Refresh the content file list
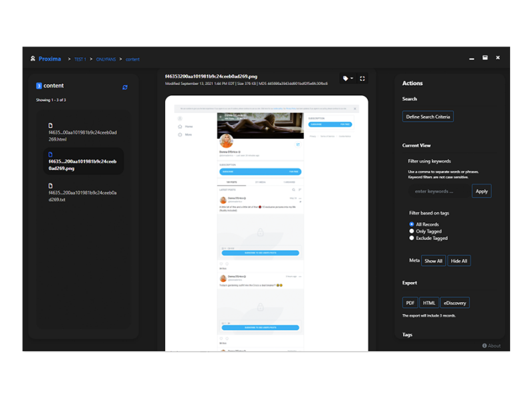This screenshot has height=399, width=532. [x=125, y=87]
